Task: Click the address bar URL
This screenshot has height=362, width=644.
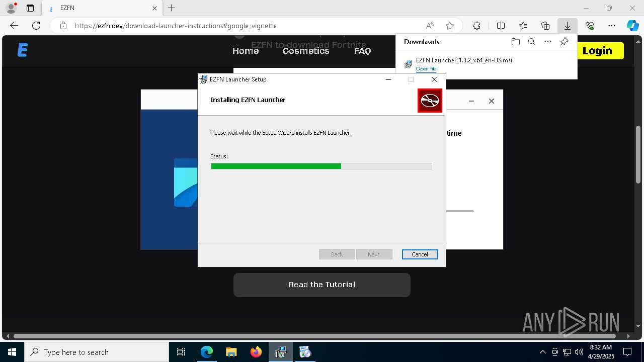Action: 176,26
